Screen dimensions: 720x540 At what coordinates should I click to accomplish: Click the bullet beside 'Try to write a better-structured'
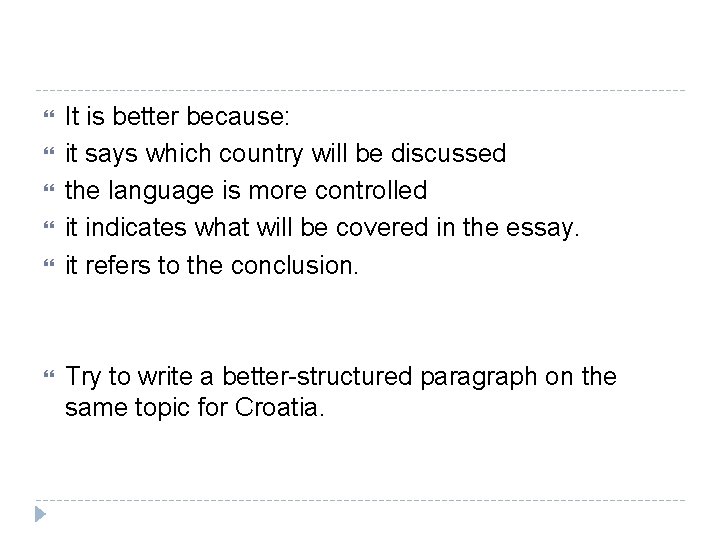(x=49, y=374)
